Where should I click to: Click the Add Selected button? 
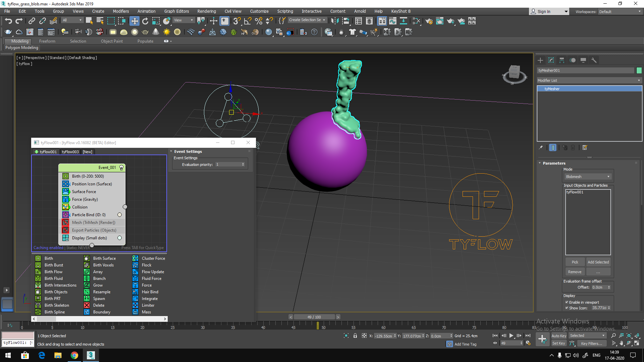point(598,262)
